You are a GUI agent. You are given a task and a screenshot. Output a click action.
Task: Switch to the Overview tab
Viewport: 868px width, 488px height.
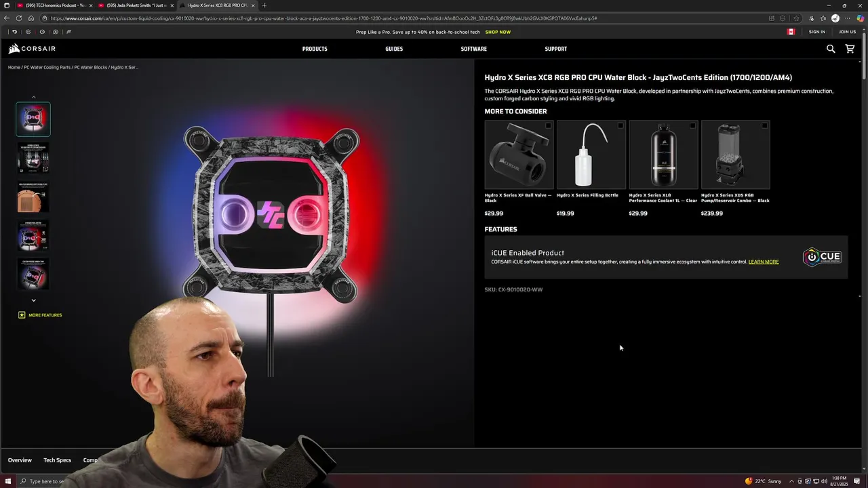coord(20,460)
